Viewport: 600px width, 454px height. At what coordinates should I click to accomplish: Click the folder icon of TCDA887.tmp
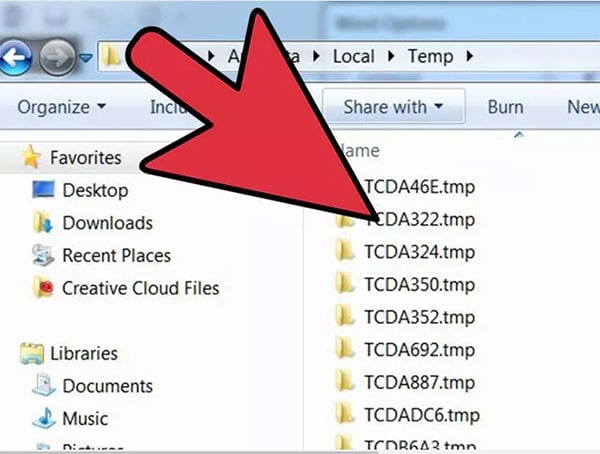[344, 382]
